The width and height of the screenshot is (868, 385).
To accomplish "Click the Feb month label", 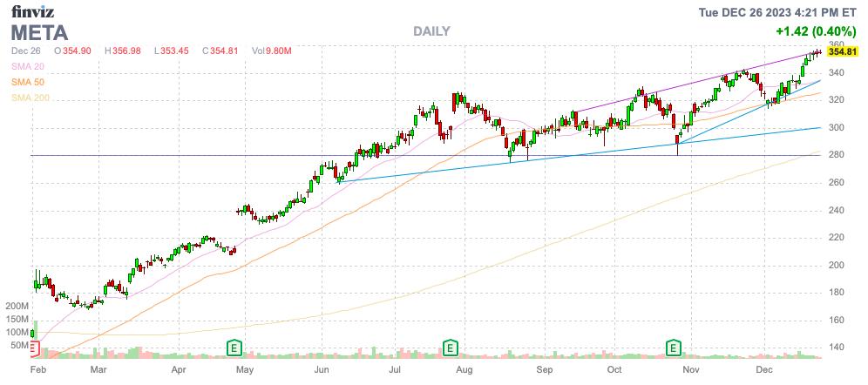I will coord(37,368).
